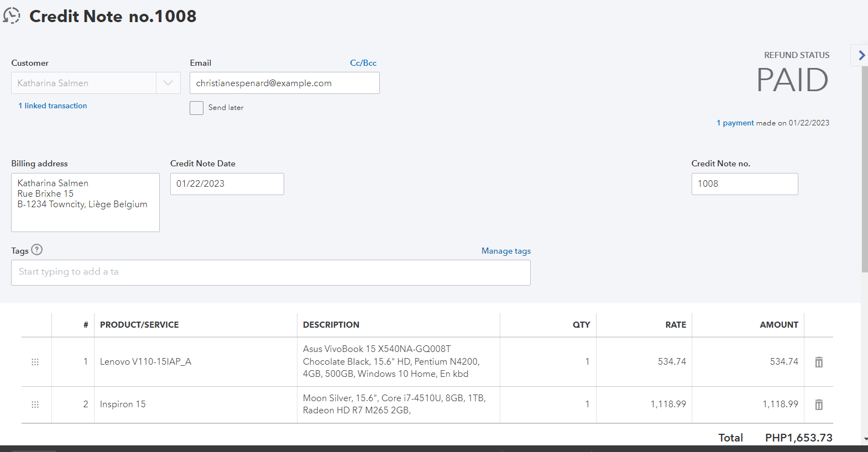Grab the drag handle for row 1
This screenshot has width=868, height=452.
click(35, 362)
